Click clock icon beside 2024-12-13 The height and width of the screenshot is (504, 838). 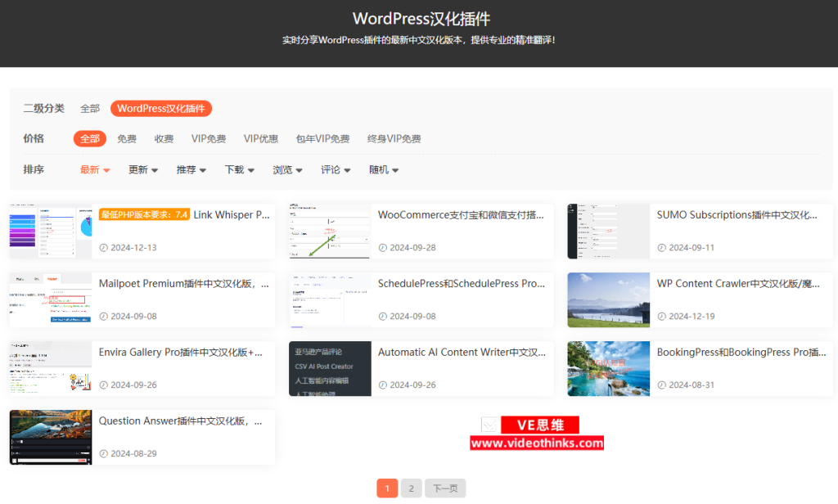[104, 247]
